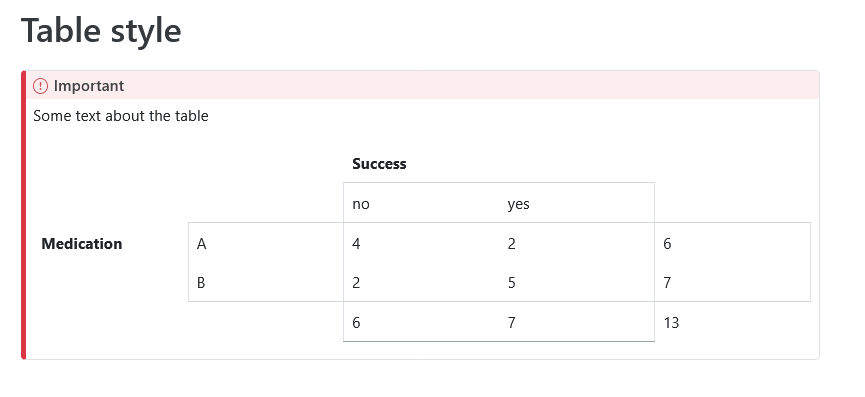Click the 'yes' column total showing 7
865x397 pixels.
[x=576, y=322]
